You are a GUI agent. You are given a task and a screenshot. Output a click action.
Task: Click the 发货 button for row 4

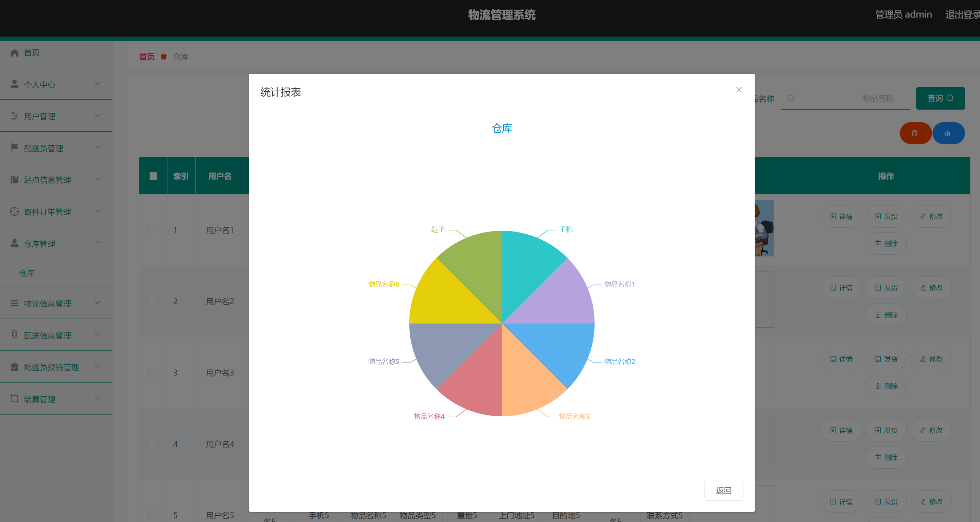(886, 430)
